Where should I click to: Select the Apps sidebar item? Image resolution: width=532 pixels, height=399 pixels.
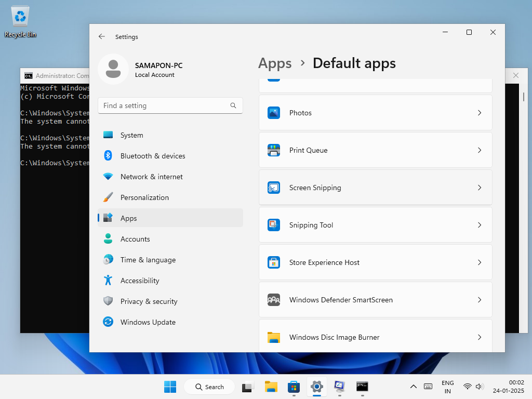tap(170, 218)
